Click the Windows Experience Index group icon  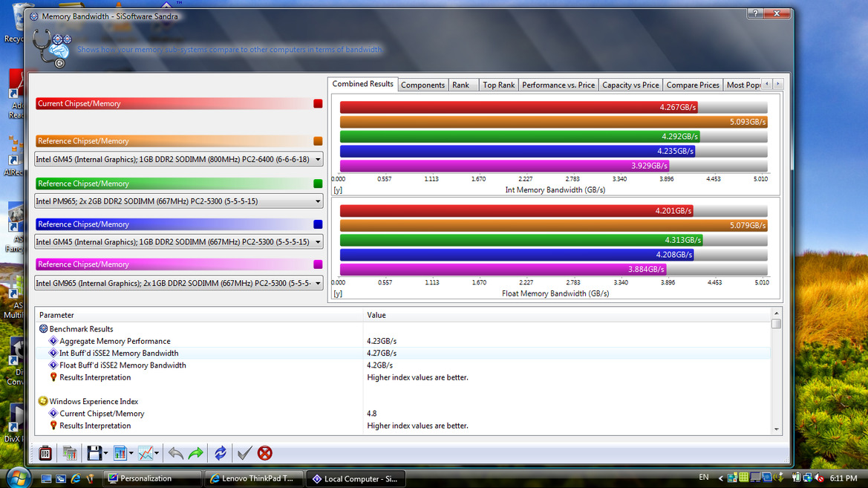[43, 401]
